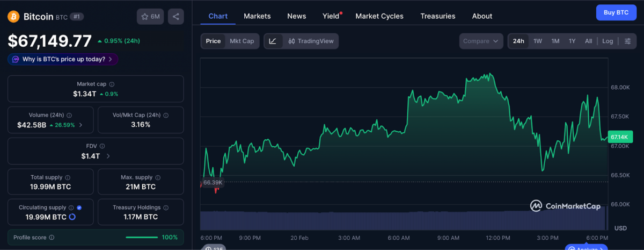Click circulating supply progress ring icon
644x250 pixels.
coord(72,217)
